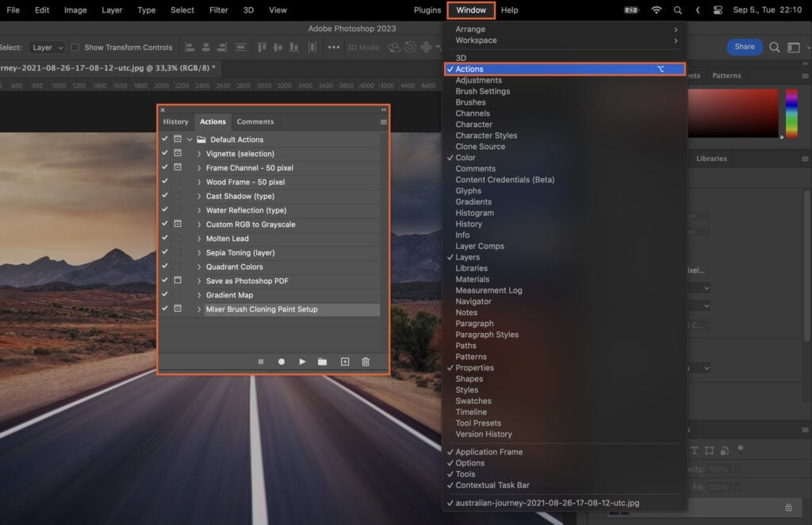Expand the Sepia Toning (layer) action
Screen dimensions: 812x525
tap(199, 252)
